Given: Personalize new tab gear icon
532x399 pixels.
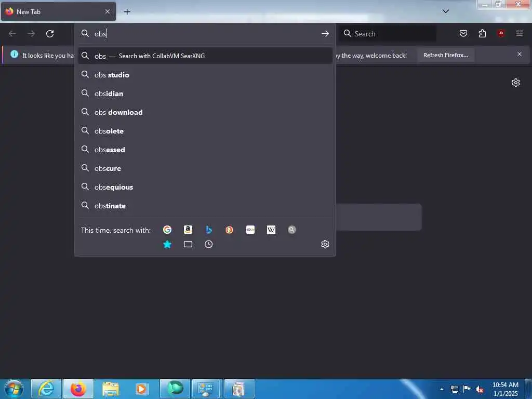Looking at the screenshot, I should 516,83.
